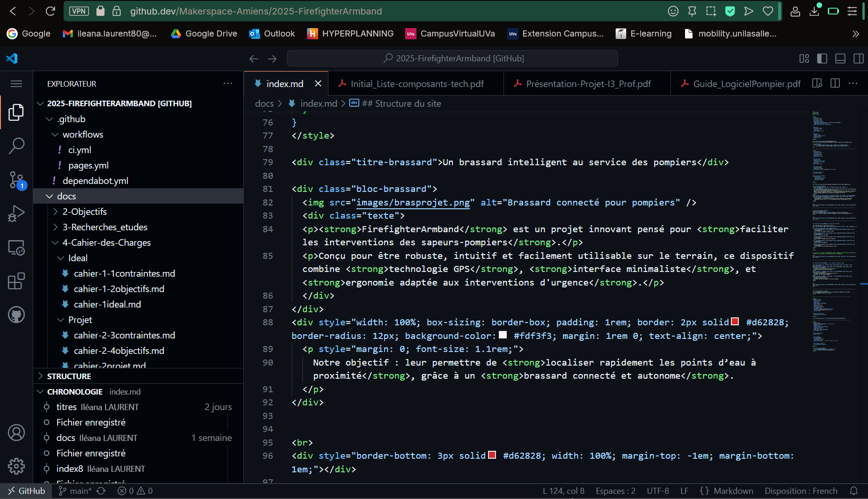Open the Run and Debug view
The width and height of the screenshot is (868, 499).
(x=17, y=213)
